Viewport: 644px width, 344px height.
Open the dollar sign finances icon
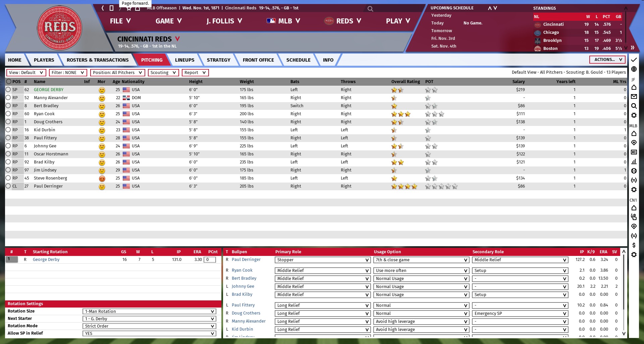pyautogui.click(x=634, y=245)
